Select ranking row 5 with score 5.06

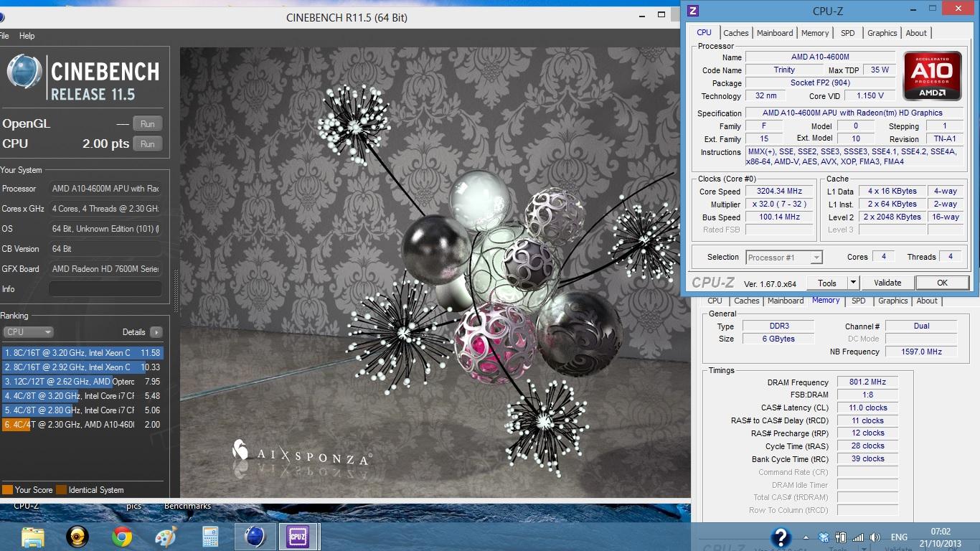click(83, 410)
